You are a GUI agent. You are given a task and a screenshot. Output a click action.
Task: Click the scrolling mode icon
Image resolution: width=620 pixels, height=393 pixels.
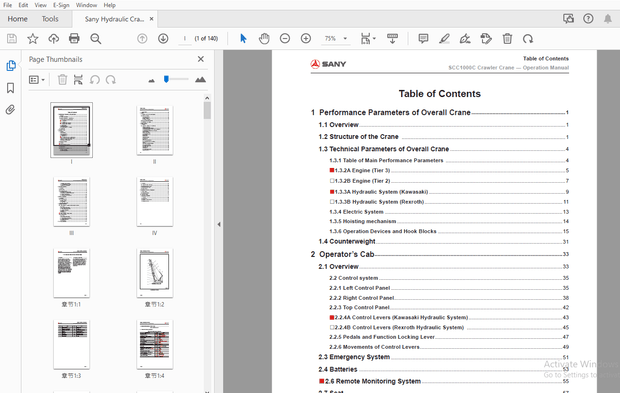[x=392, y=38]
